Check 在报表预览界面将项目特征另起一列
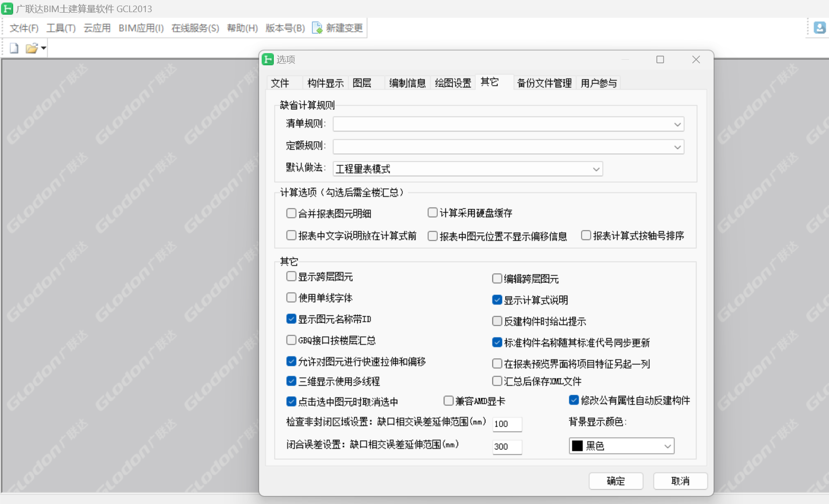829x504 pixels. pyautogui.click(x=497, y=363)
